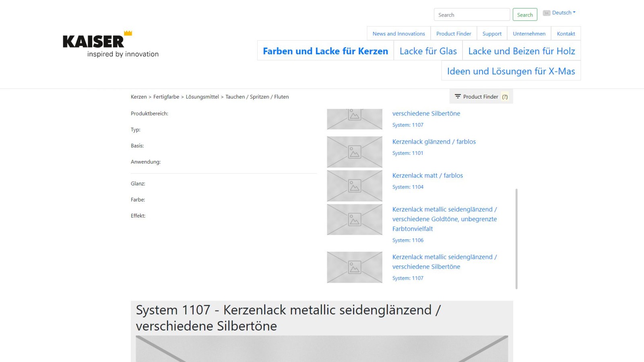The height and width of the screenshot is (362, 644).
Task: Click the Fertigfarbe breadcrumb link
Action: (x=166, y=97)
